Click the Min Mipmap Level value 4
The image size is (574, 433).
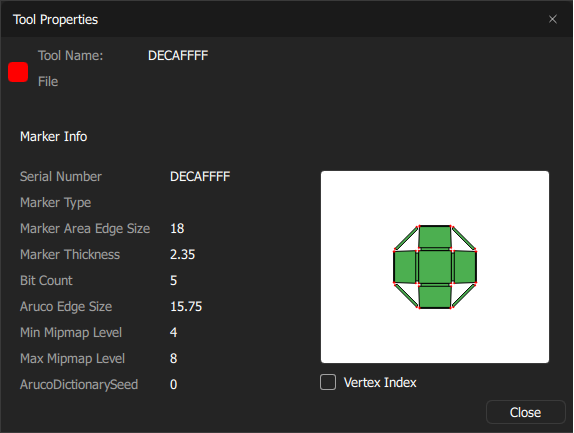coord(174,332)
